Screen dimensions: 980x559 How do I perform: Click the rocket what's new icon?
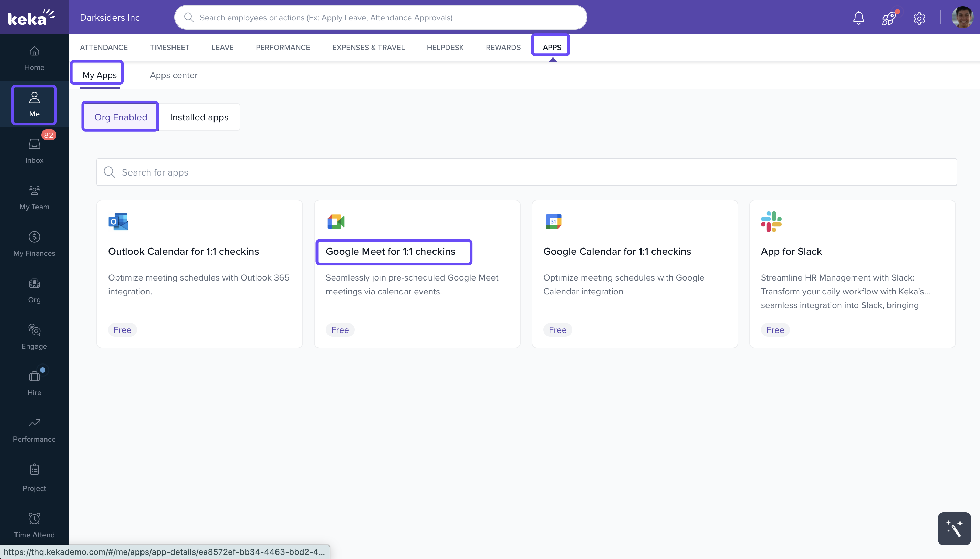pyautogui.click(x=889, y=18)
